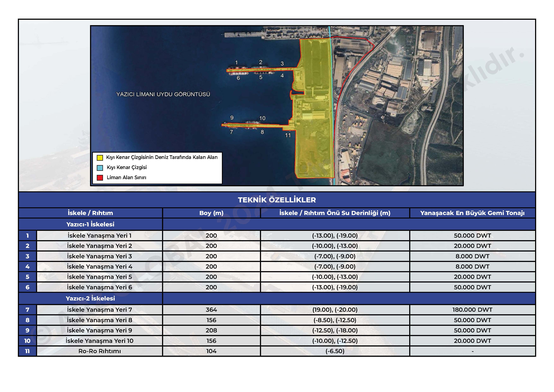This screenshot has width=554, height=392.
Task: Click depth '(19.00), (-20.00)' for berth 7
Action: (335, 310)
